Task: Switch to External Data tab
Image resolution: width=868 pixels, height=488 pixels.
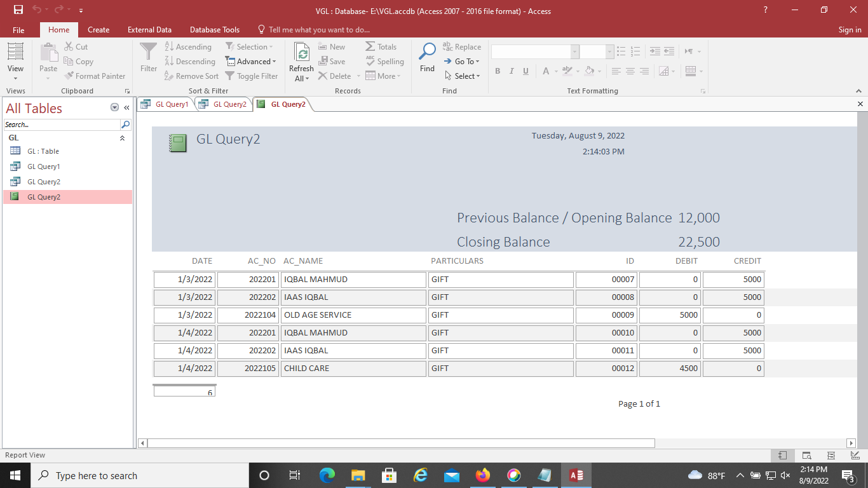Action: pyautogui.click(x=149, y=30)
